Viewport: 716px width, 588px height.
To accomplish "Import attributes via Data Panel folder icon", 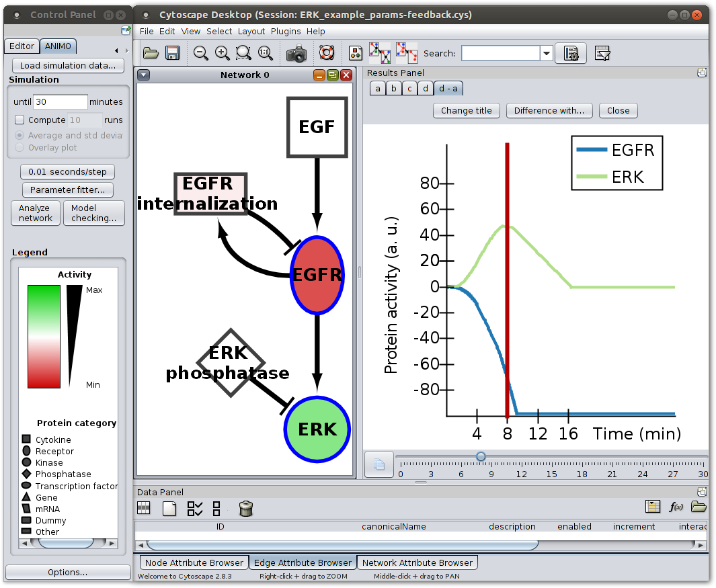I will pos(699,506).
